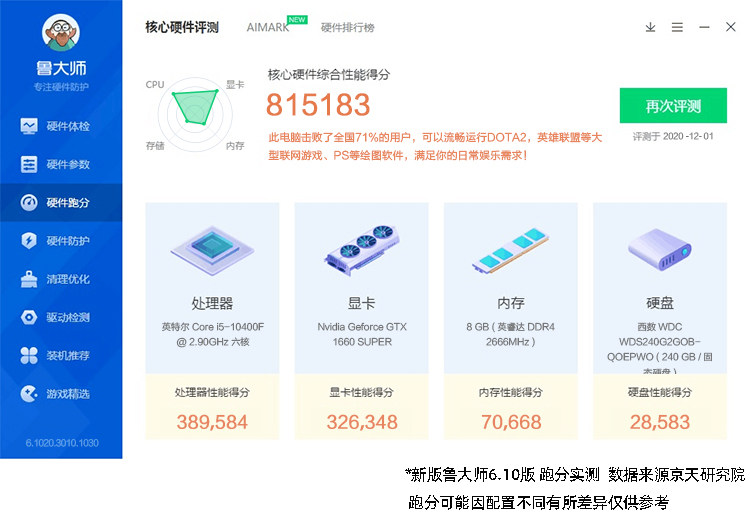Click 8 GB DDR4 2666MHz text
The height and width of the screenshot is (515, 750).
click(510, 334)
